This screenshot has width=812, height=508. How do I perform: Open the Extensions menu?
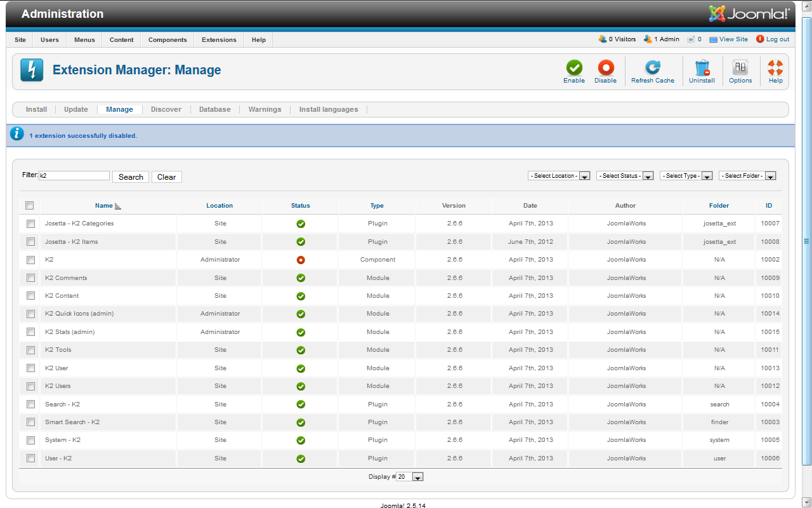tap(219, 39)
